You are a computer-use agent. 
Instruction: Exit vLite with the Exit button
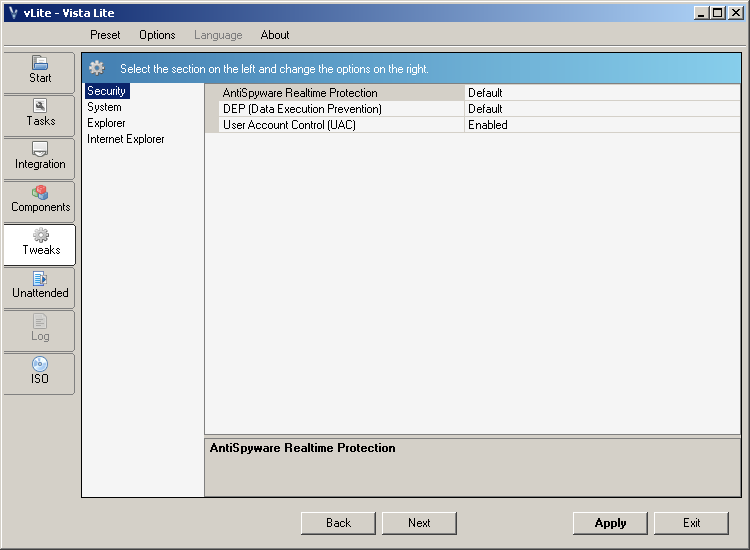[691, 523]
